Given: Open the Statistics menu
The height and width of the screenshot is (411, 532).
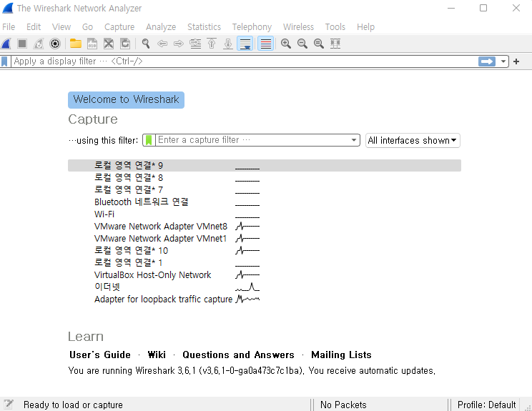Looking at the screenshot, I should (x=204, y=26).
